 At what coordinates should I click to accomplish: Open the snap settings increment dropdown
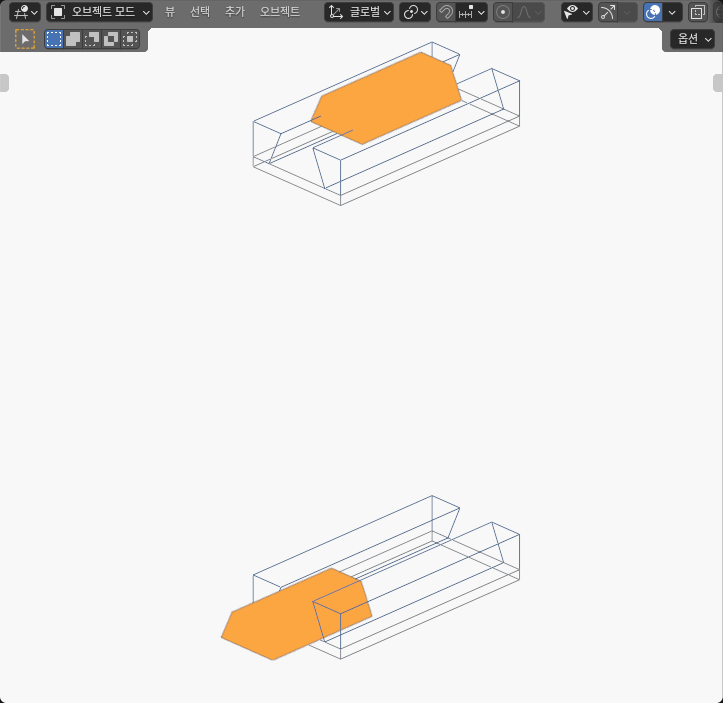coord(472,12)
